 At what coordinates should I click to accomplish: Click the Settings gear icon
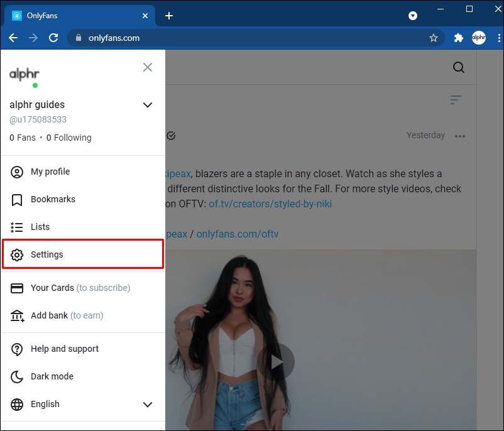point(17,255)
